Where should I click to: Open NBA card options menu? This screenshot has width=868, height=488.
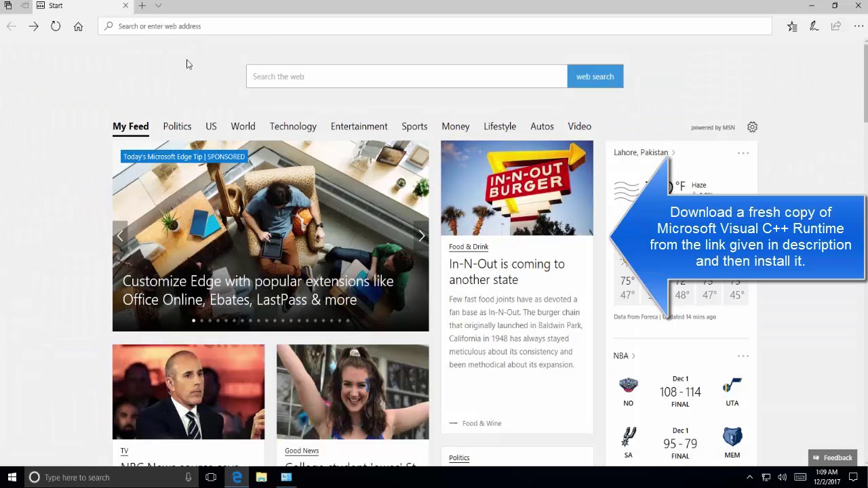point(743,356)
